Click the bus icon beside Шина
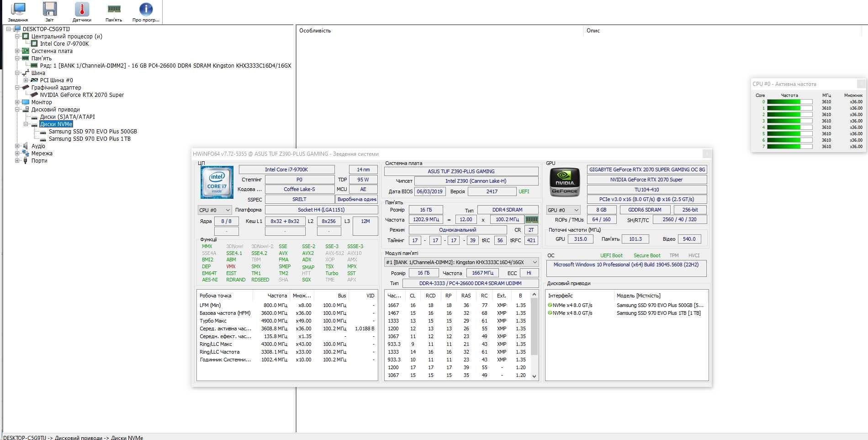This screenshot has height=440, width=868. (x=26, y=73)
